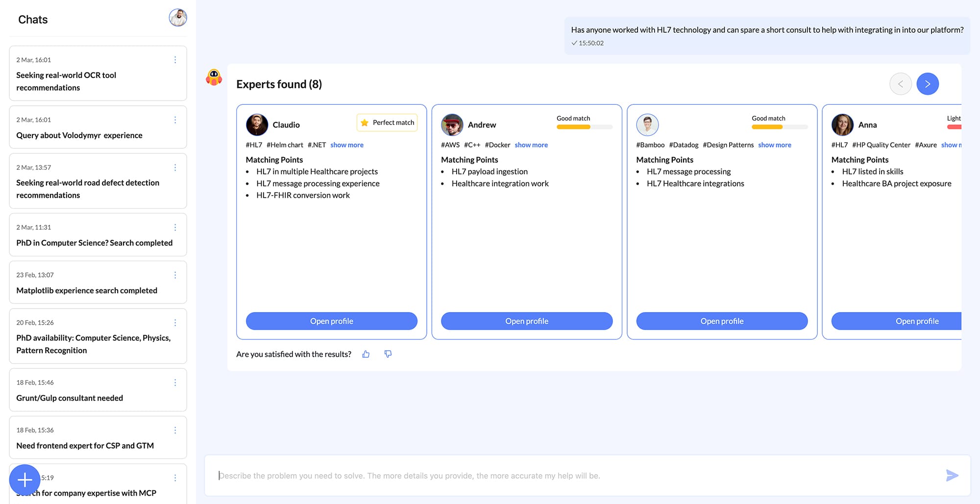Start a new chat with the plus button

(24, 480)
